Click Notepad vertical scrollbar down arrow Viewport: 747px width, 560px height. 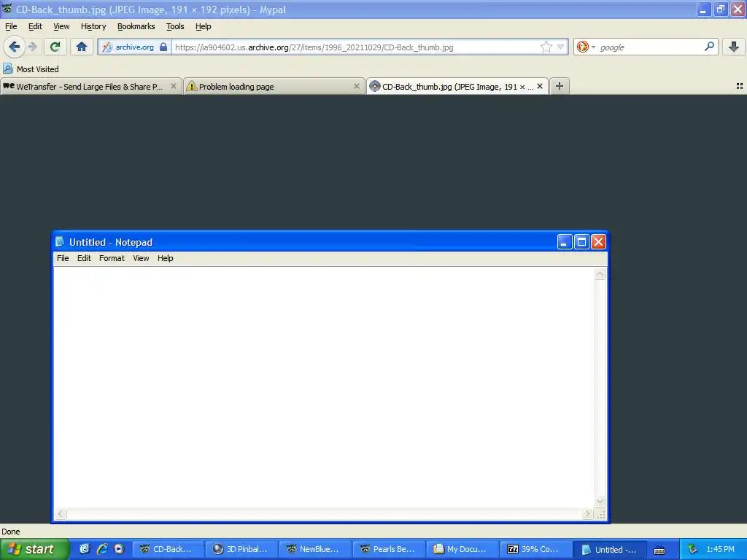(600, 502)
